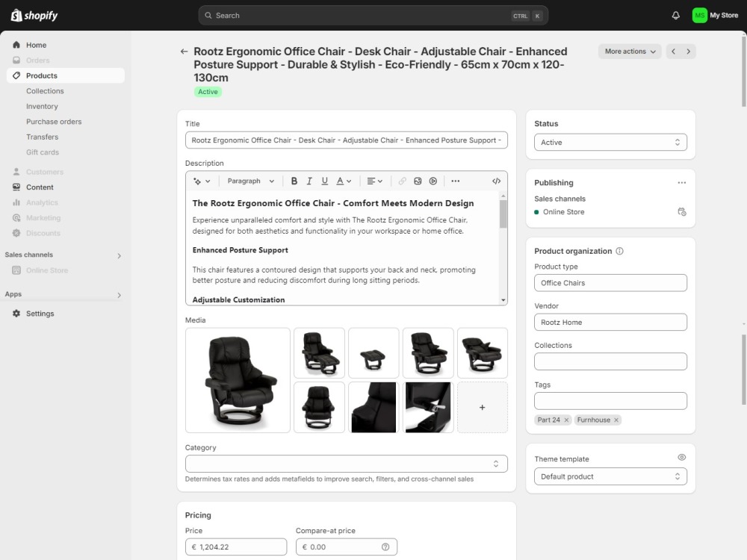Open more formatting options ellipsis

click(x=456, y=181)
